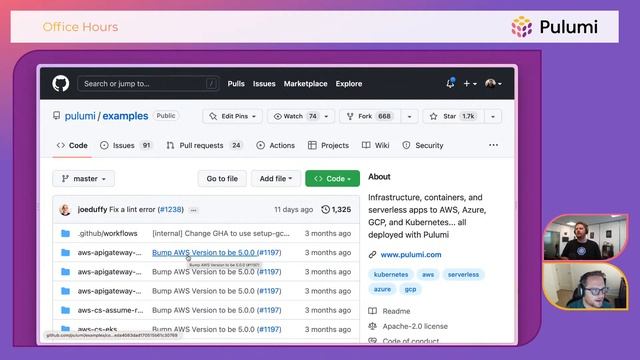Click the lower presenter webcam thumbnail
This screenshot has height=360, width=640.
[x=585, y=287]
